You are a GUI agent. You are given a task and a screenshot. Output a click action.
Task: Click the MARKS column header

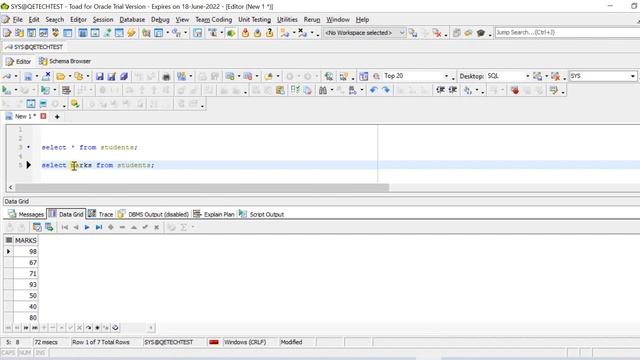(26, 240)
